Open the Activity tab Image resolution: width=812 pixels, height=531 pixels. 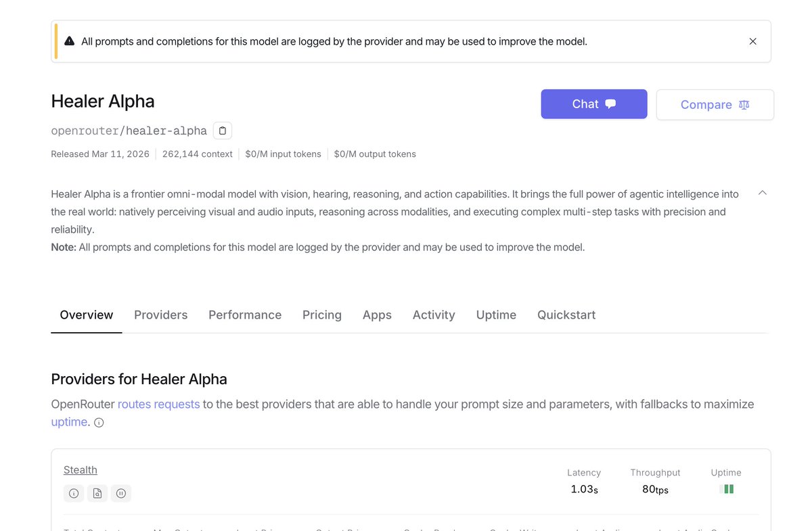434,315
